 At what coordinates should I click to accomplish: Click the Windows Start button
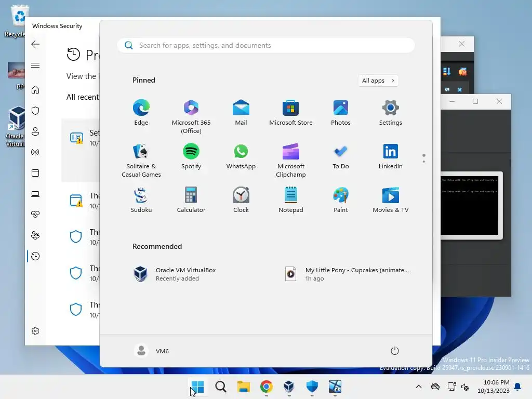tap(197, 387)
